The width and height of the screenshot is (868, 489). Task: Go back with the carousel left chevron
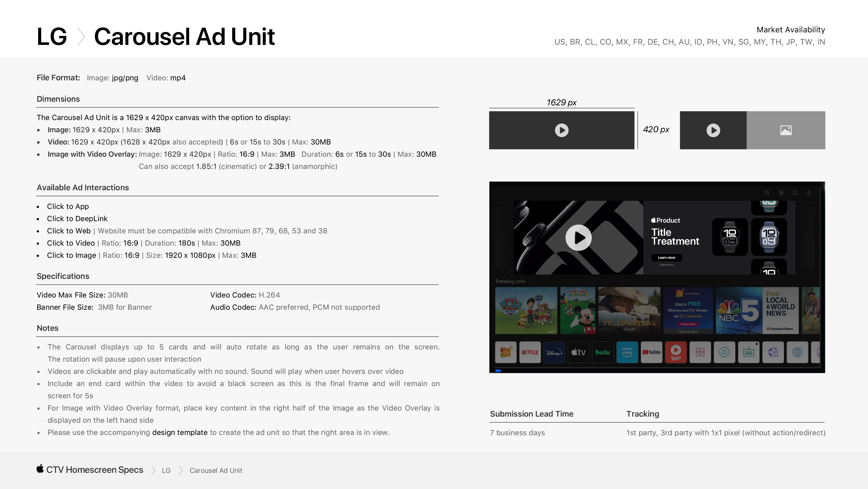(x=504, y=238)
